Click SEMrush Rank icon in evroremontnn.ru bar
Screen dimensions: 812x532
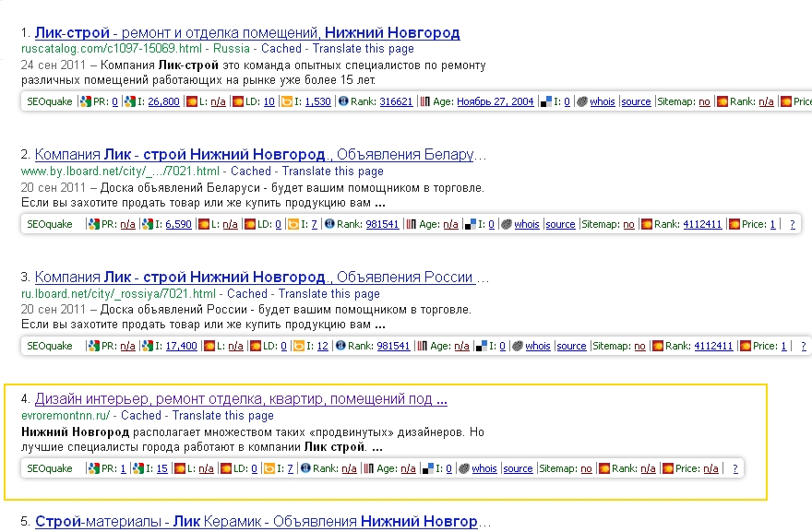point(603,468)
